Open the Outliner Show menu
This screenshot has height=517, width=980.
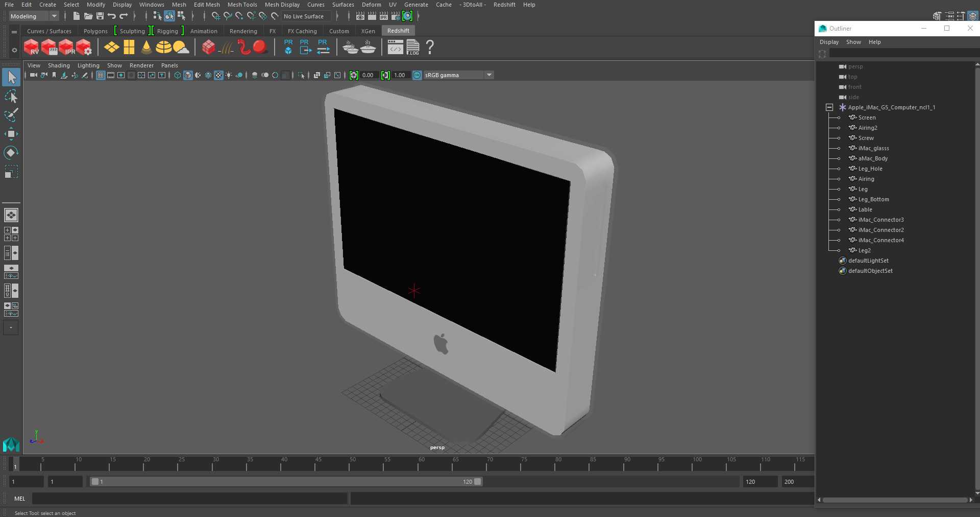(x=853, y=42)
